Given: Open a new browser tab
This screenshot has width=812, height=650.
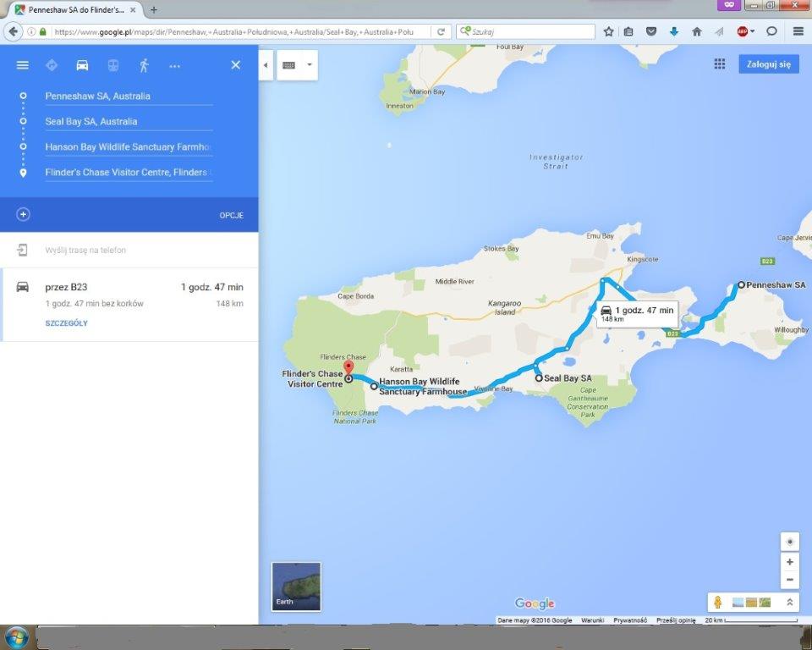Looking at the screenshot, I should (x=154, y=10).
